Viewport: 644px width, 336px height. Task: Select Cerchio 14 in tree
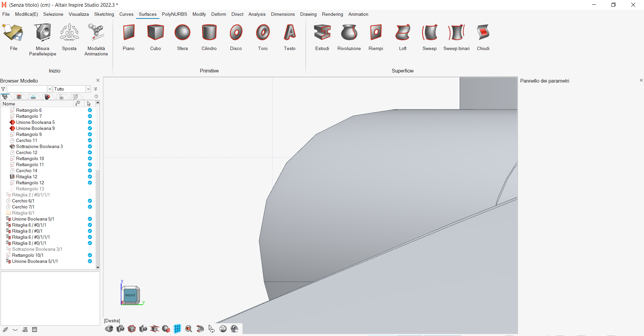[x=26, y=171]
